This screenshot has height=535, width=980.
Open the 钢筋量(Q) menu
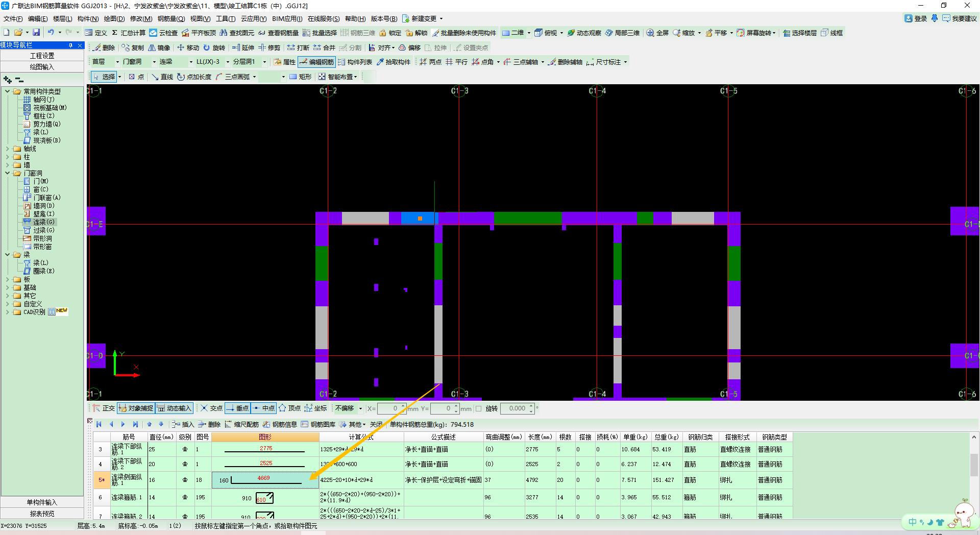pos(171,18)
